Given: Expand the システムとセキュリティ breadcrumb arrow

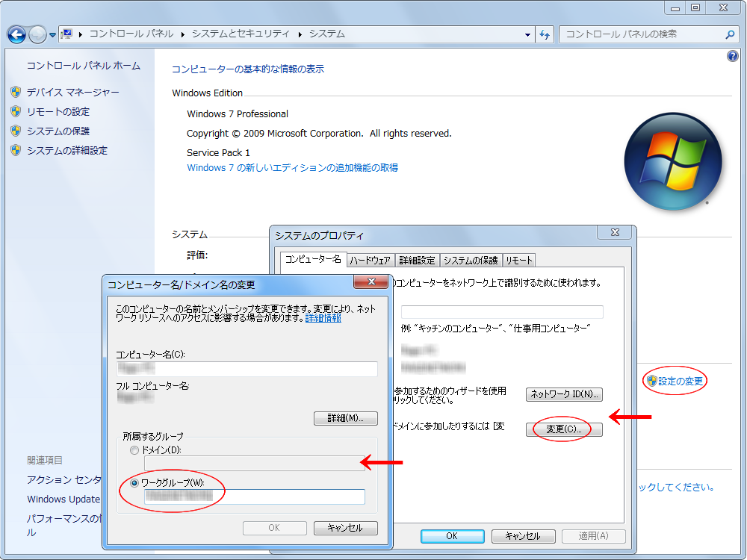Looking at the screenshot, I should click(x=301, y=34).
